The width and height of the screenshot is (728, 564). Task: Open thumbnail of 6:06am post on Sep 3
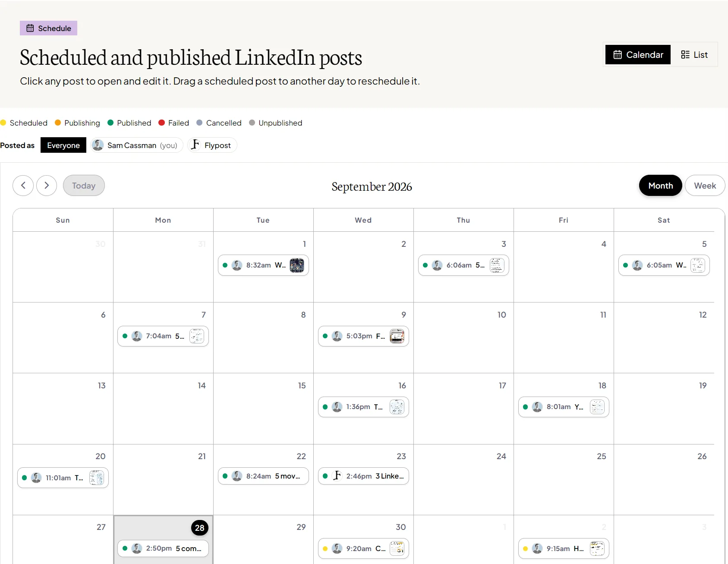tap(497, 265)
